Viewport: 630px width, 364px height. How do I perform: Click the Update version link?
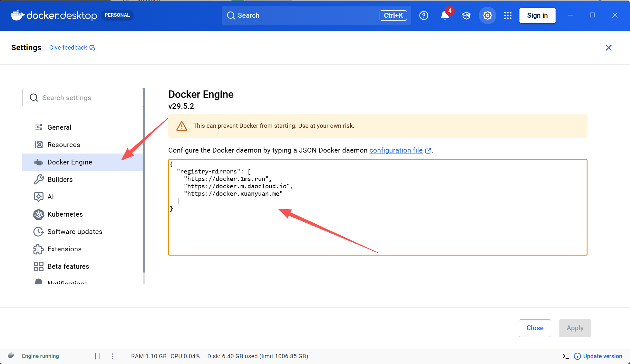click(603, 356)
